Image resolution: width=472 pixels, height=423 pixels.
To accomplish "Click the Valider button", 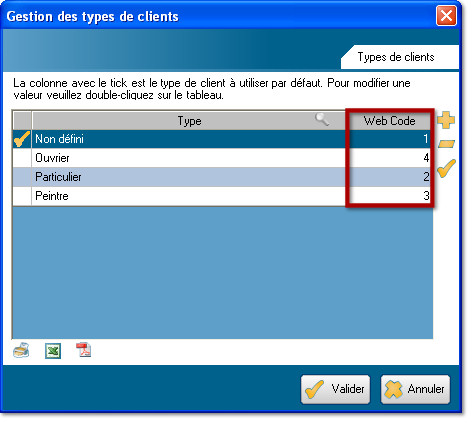I will click(x=335, y=389).
